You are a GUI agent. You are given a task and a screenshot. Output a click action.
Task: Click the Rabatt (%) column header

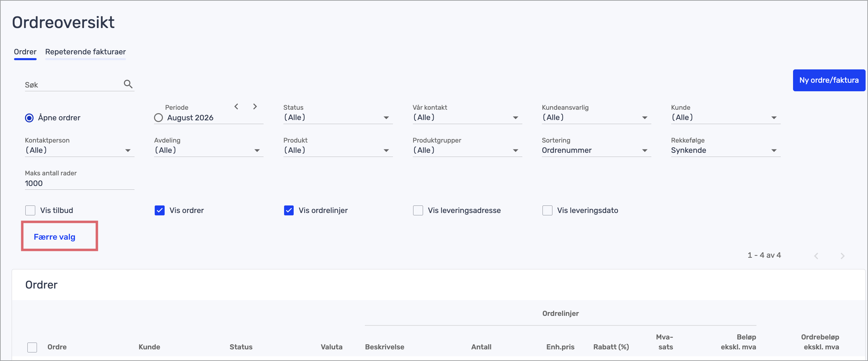(x=611, y=347)
